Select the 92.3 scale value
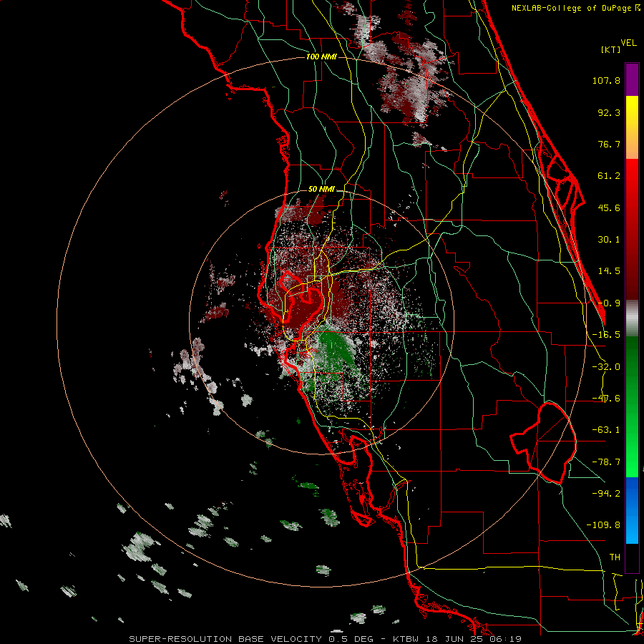The image size is (644, 644). pos(609,112)
